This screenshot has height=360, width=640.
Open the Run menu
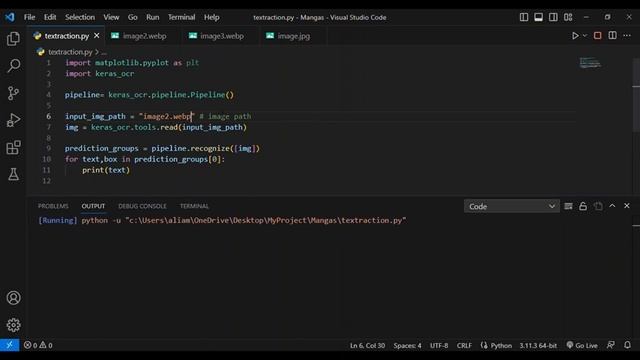[x=153, y=17]
